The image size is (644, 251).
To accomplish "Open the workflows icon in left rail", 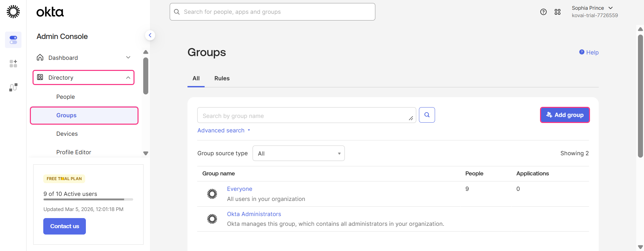I will coord(13,87).
